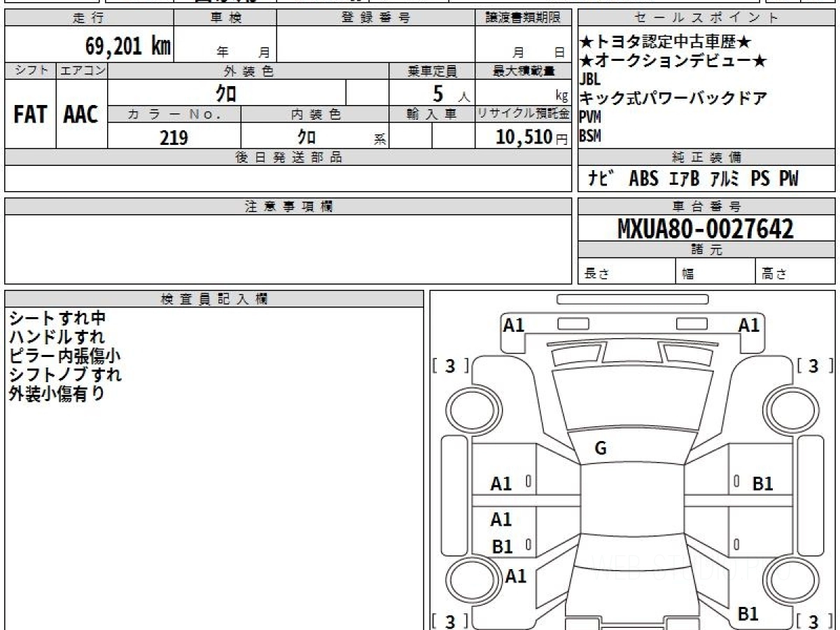The image size is (840, 630).
Task: Select the セールスポイント header
Action: point(706,18)
